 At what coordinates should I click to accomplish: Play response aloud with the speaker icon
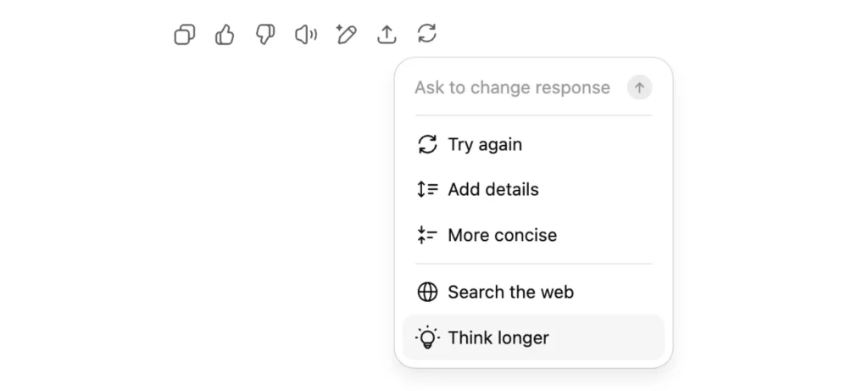coord(306,35)
